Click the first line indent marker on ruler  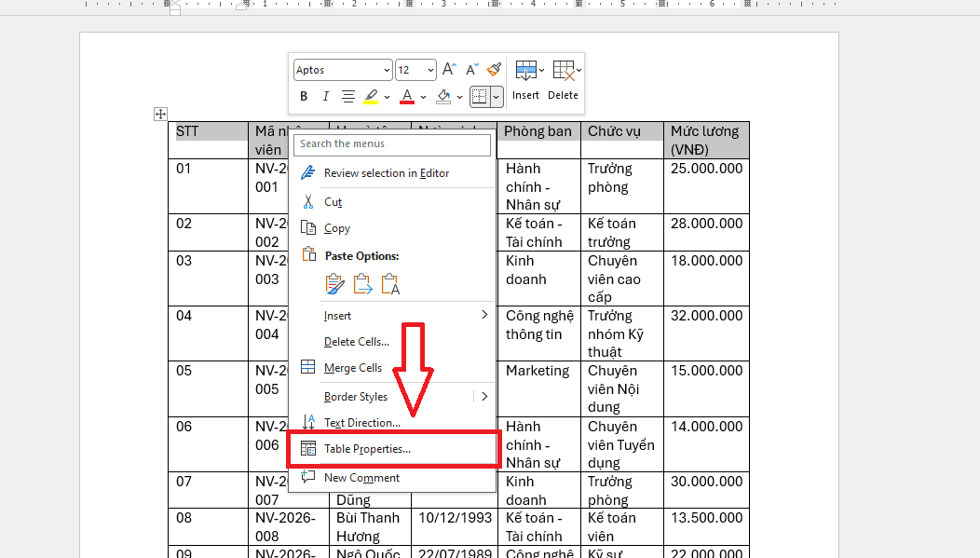175,3
